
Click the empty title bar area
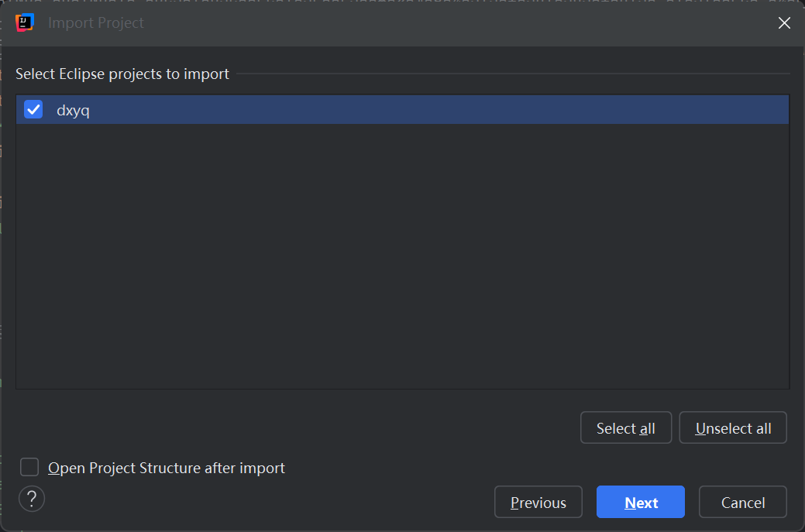(465, 23)
